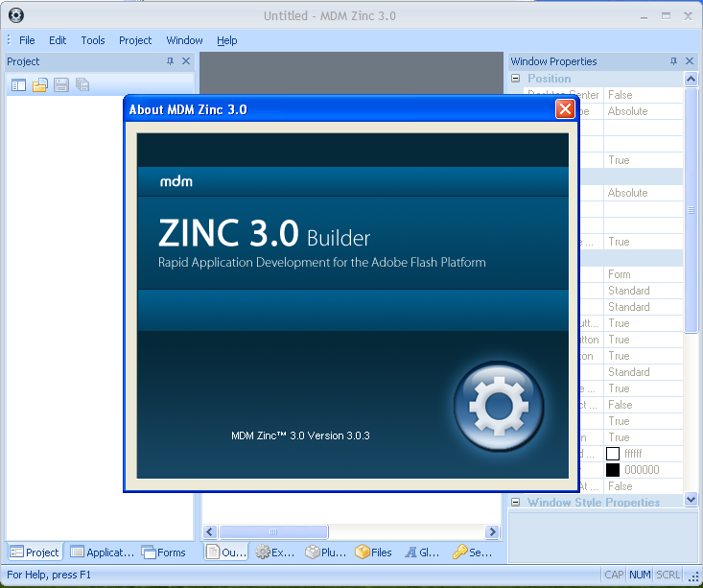Click the main toolbar grip handle beside File
The image size is (703, 588).
tap(9, 40)
